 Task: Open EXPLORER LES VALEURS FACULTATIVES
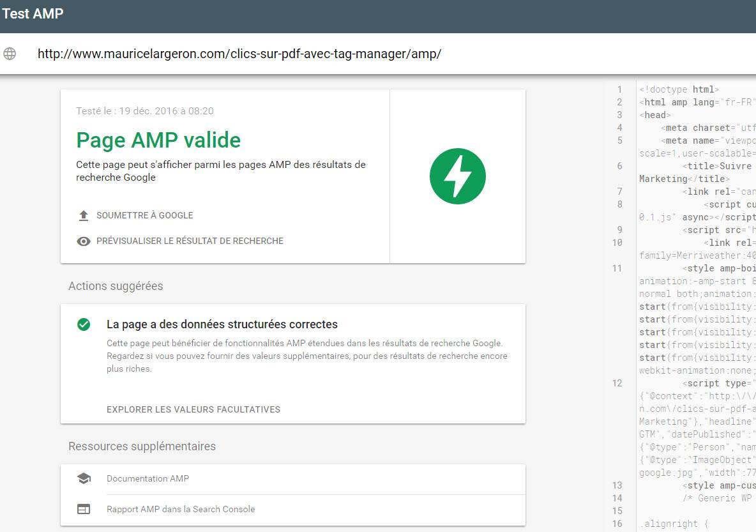click(x=193, y=409)
